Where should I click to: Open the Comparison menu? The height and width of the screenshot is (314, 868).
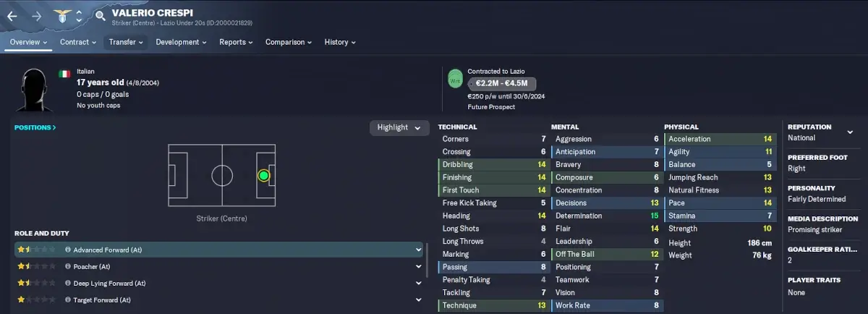pos(289,42)
